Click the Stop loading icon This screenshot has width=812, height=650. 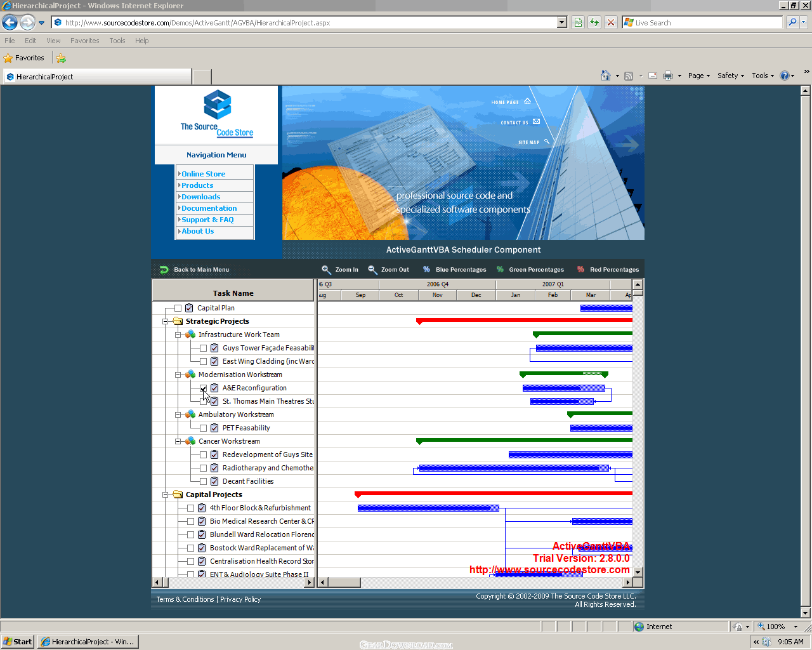coord(610,23)
